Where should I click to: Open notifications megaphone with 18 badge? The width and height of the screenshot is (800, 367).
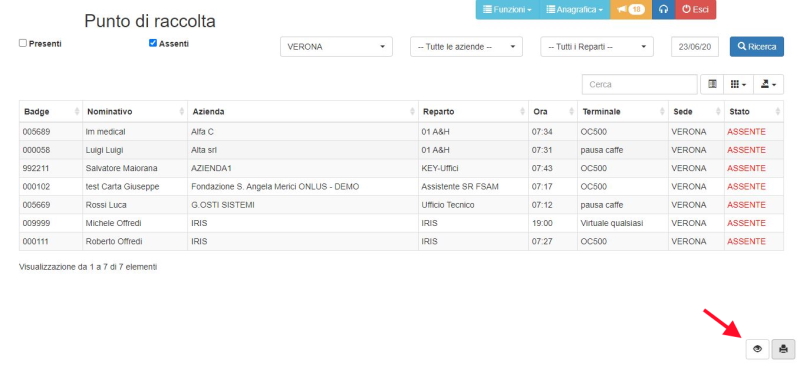(631, 10)
